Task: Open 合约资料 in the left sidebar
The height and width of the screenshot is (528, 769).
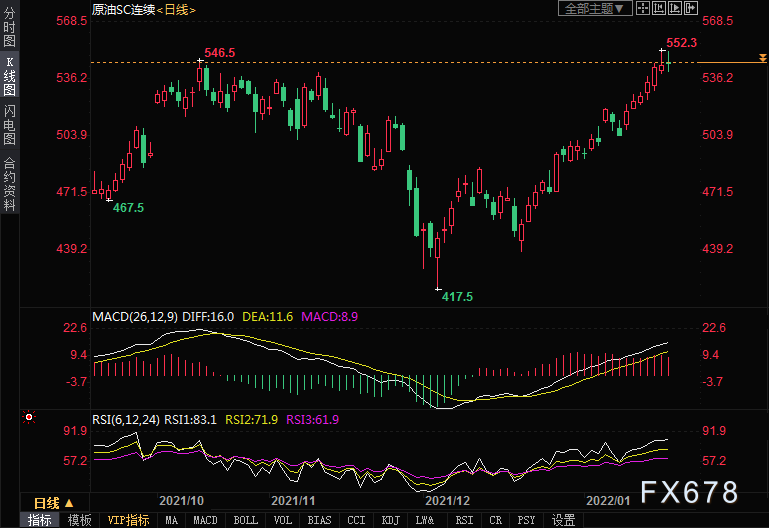Action: click(x=9, y=184)
